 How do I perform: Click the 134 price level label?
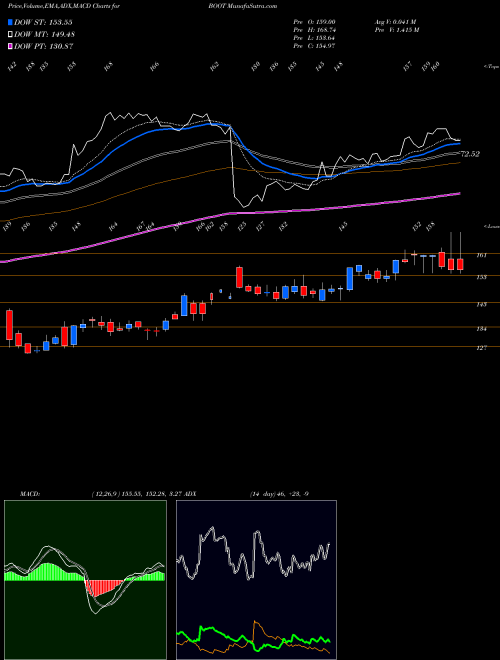tap(482, 329)
